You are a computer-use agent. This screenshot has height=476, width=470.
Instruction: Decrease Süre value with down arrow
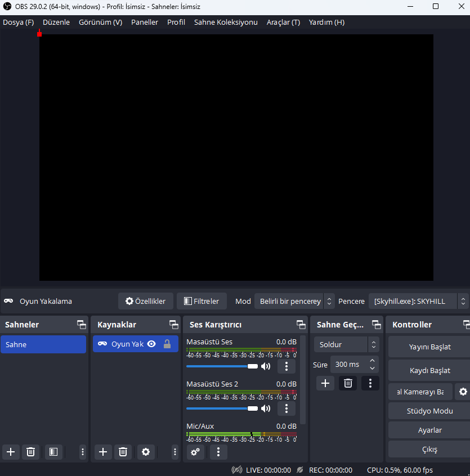point(372,368)
